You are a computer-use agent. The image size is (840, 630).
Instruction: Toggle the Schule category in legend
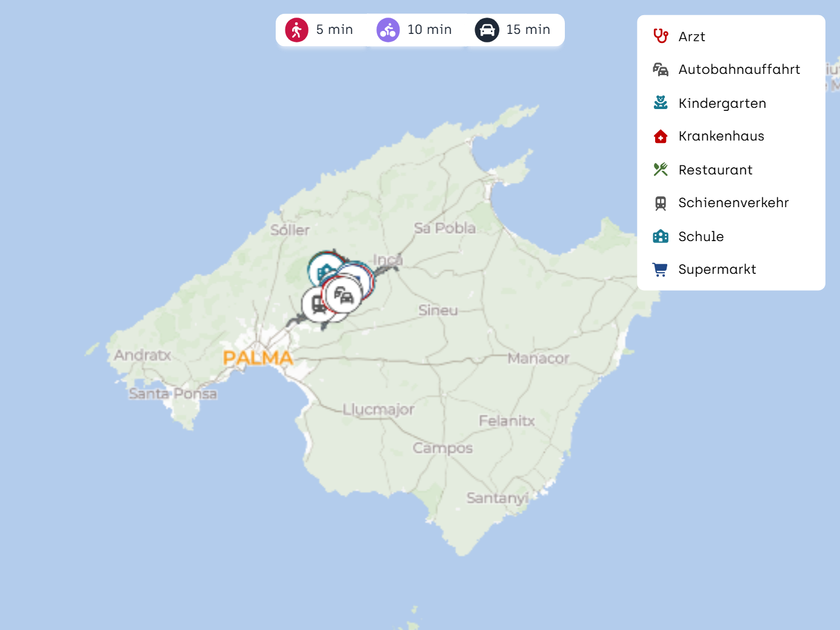coord(701,236)
